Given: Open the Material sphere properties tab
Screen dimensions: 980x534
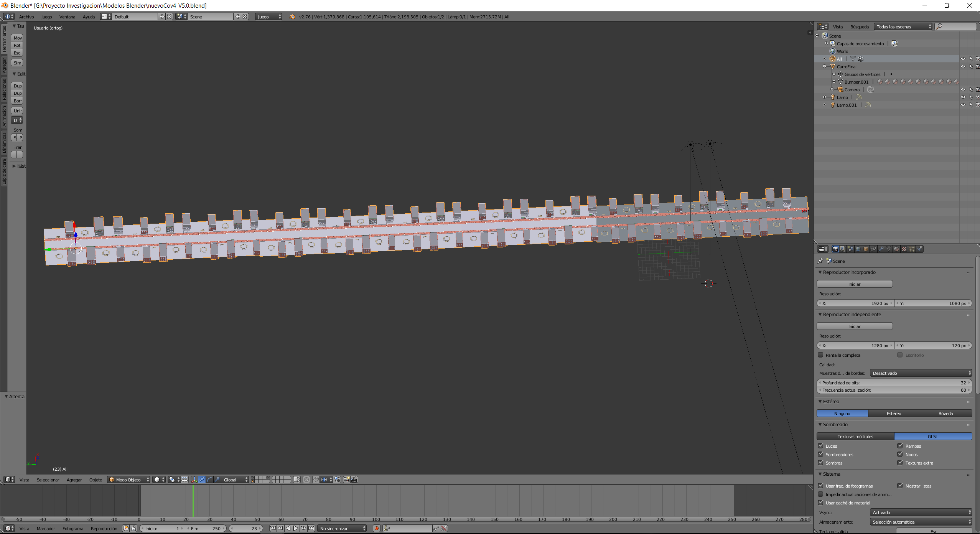Looking at the screenshot, I should click(x=896, y=249).
